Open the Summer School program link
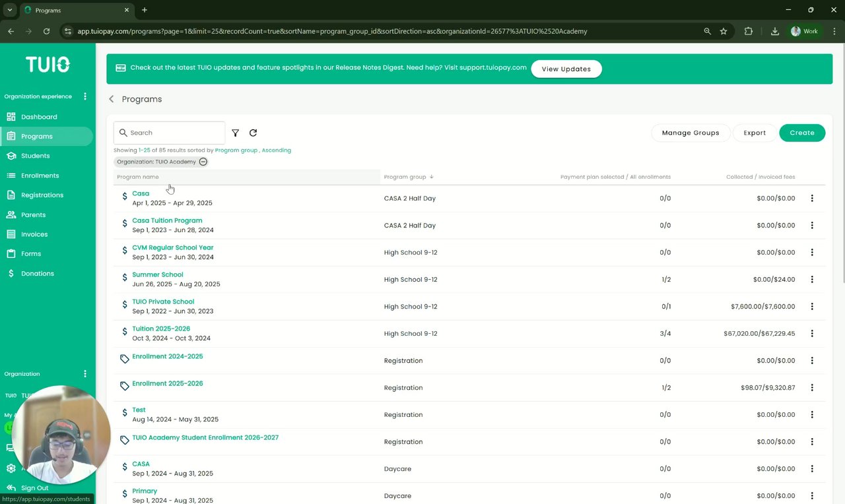The width and height of the screenshot is (845, 504). click(x=158, y=274)
